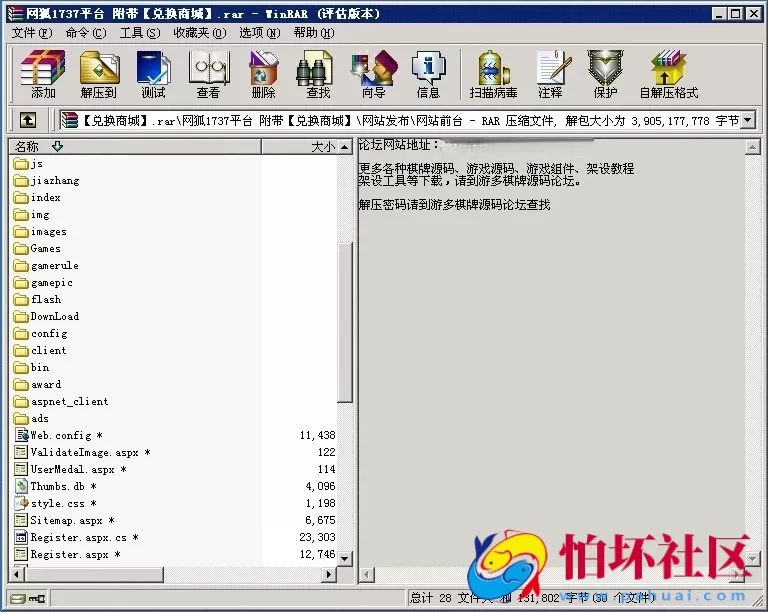This screenshot has height=612, width=768.
Task: Click the 查找 (Find) binoculars icon
Action: pos(314,68)
